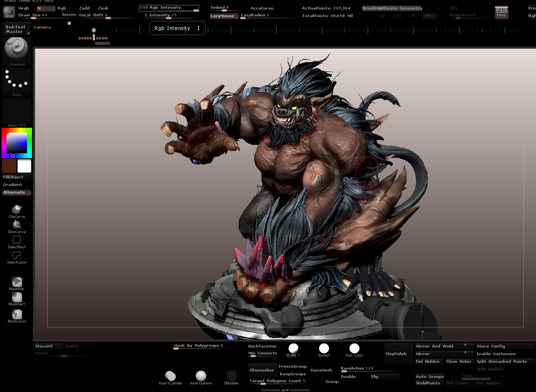Pick the ZModeler brush

coord(231,378)
